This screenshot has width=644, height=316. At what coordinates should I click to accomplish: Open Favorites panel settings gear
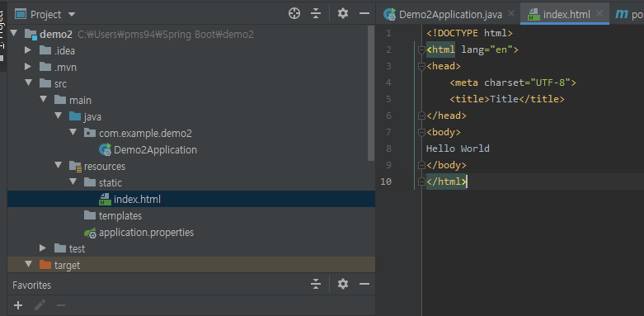pyautogui.click(x=342, y=284)
